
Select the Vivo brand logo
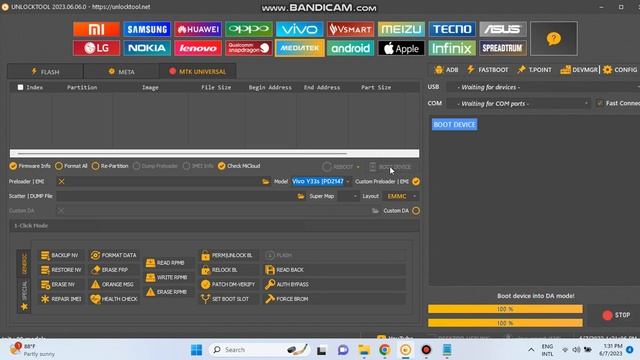[300, 29]
